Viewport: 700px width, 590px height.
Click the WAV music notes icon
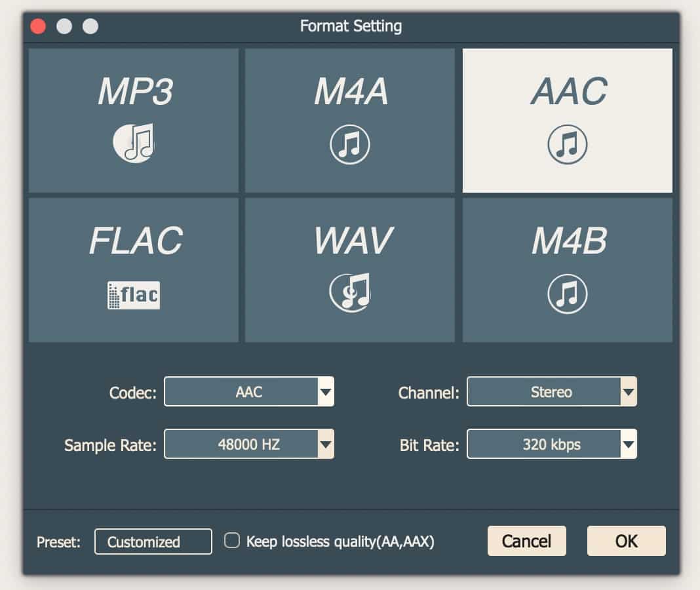click(349, 292)
